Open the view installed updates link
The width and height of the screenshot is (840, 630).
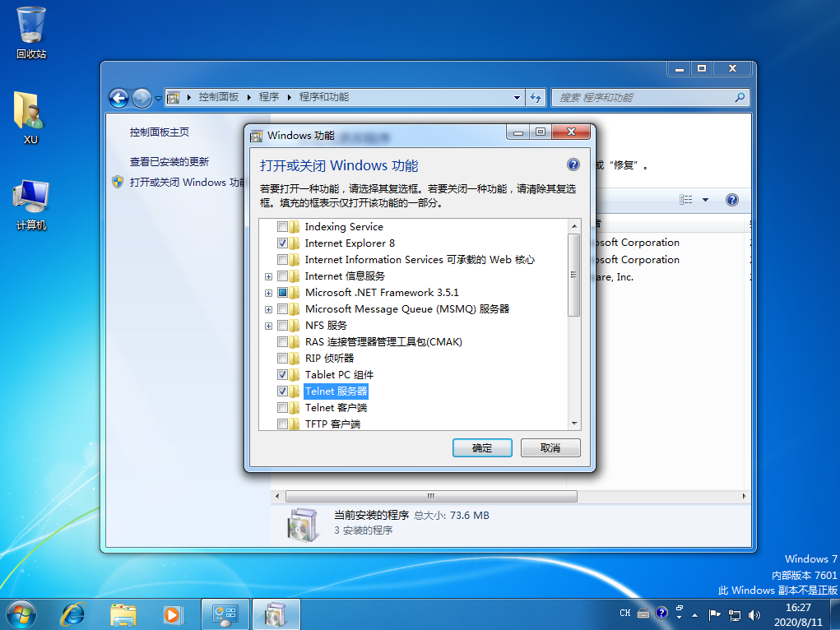(x=169, y=162)
